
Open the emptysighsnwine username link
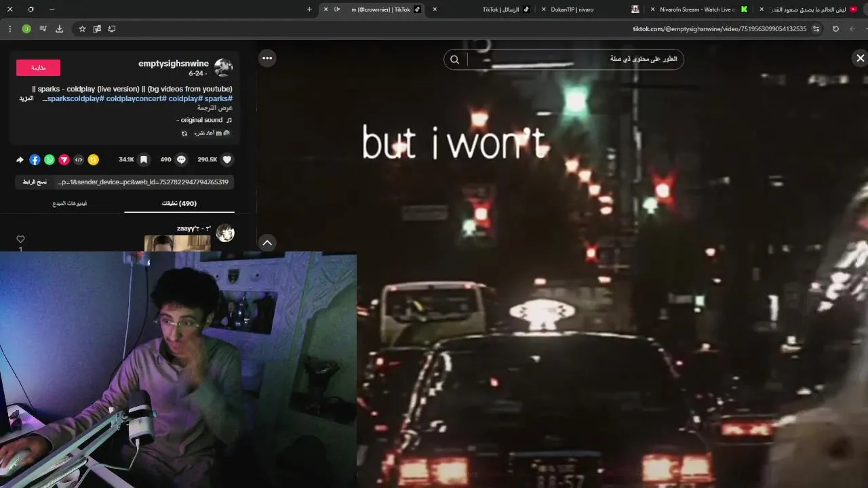click(x=174, y=64)
